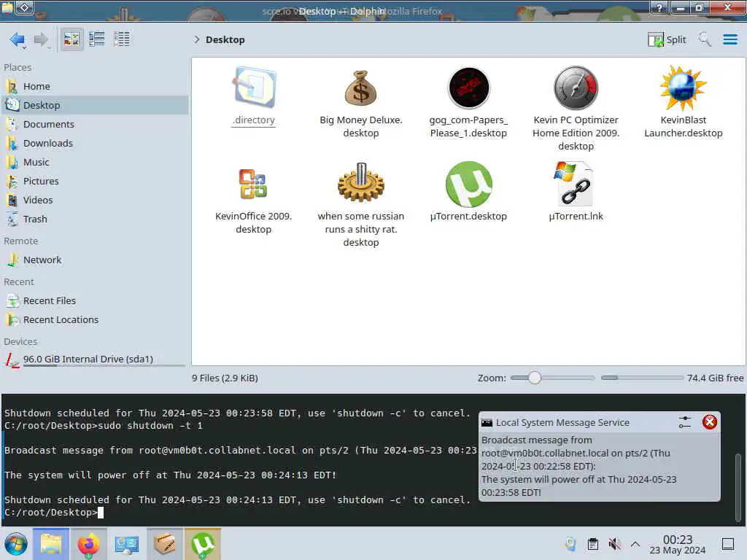Viewport: 747px width, 560px height.
Task: Click the Desktop breadcrumb in location bar
Action: tap(225, 39)
